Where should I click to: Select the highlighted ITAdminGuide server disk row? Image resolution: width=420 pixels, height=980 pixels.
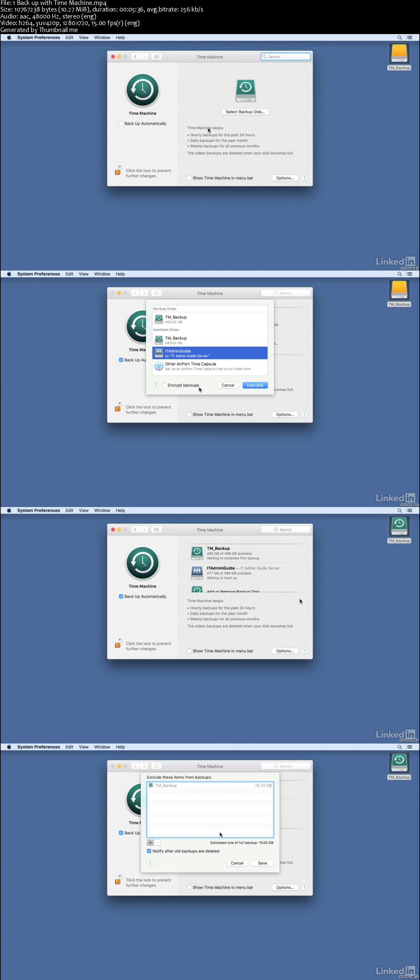click(210, 353)
